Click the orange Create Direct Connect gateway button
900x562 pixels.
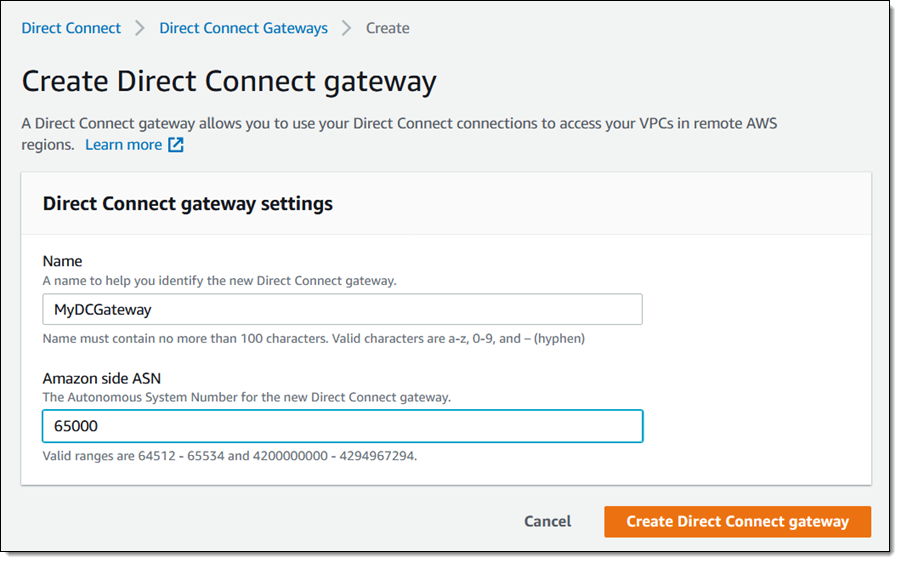(737, 521)
